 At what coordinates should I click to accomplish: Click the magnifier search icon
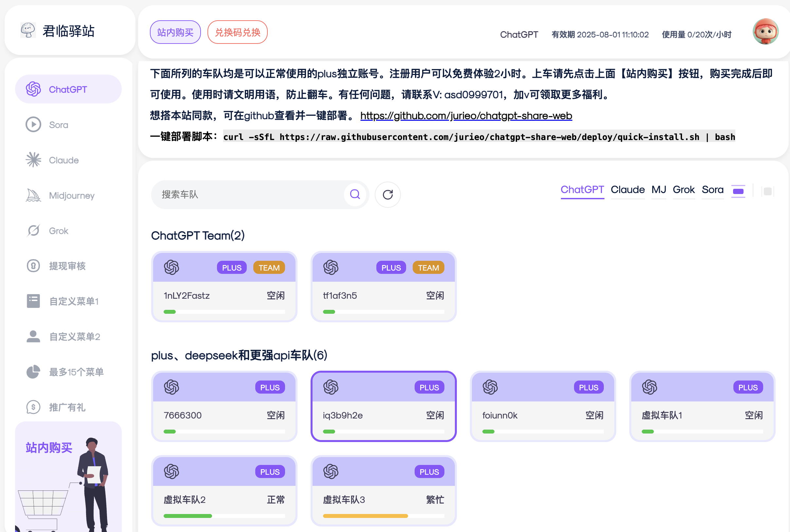(355, 194)
